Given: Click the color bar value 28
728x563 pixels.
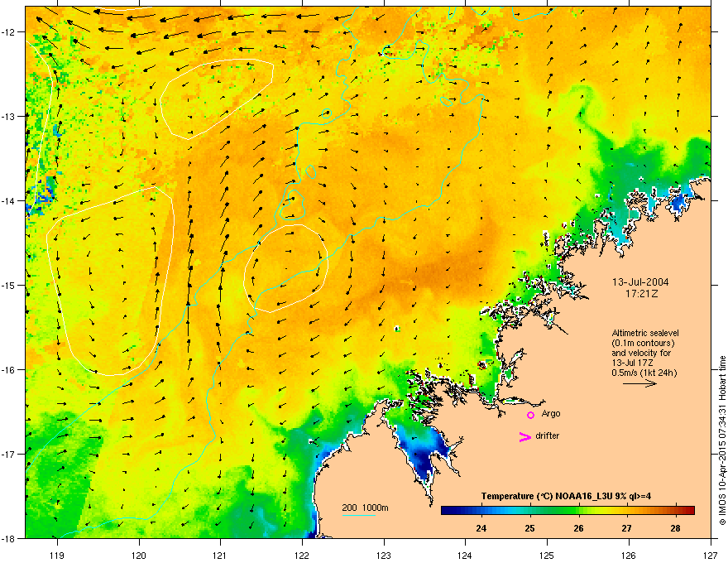Looking at the screenshot, I should coord(676,528).
